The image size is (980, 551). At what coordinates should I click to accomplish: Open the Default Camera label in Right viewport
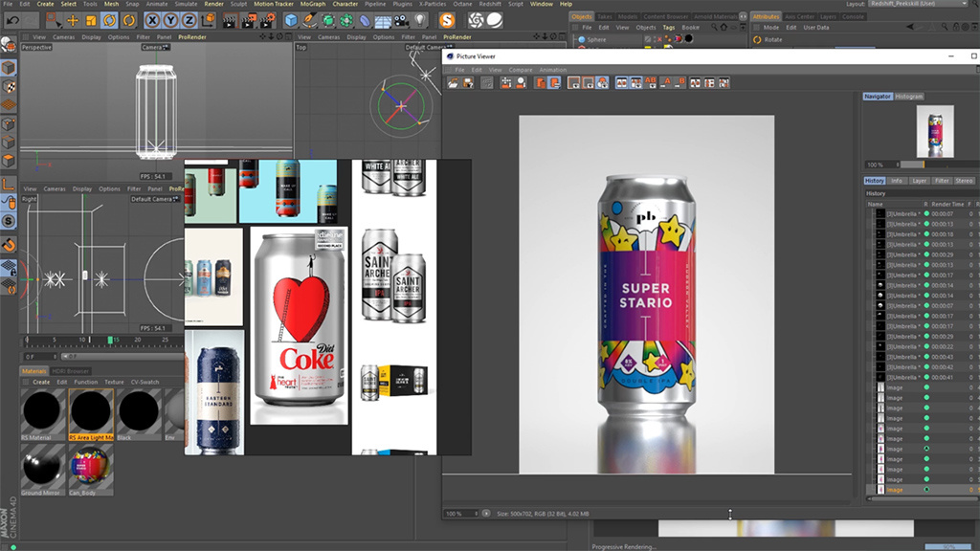coord(154,199)
